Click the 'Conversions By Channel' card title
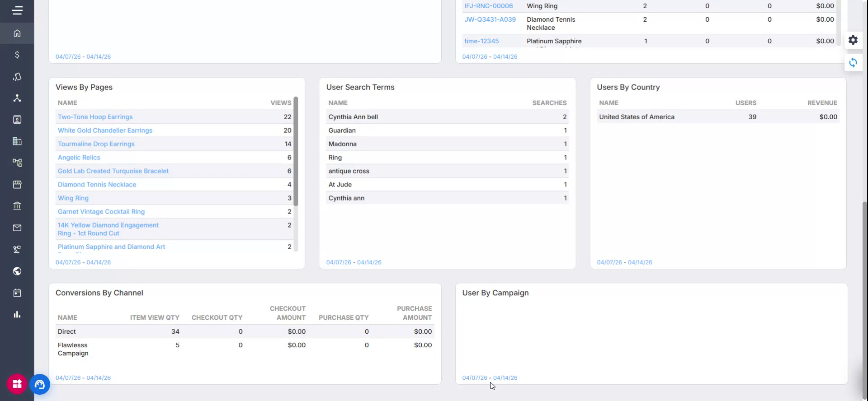 click(x=99, y=293)
